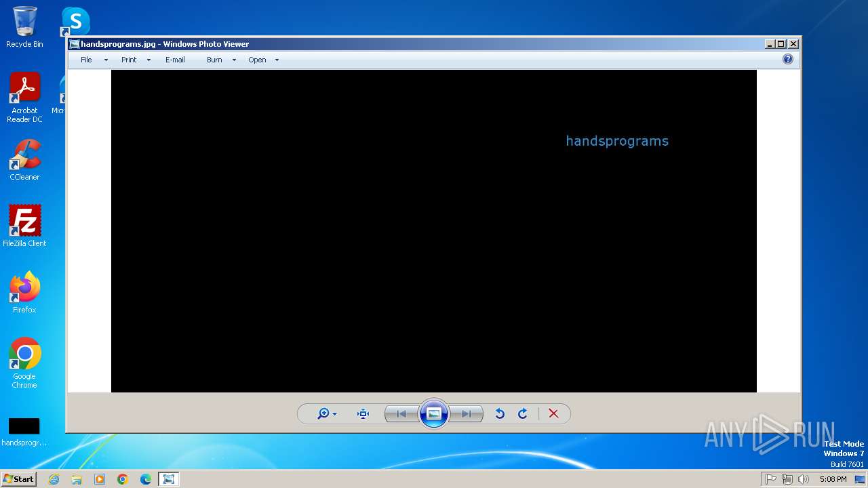The width and height of the screenshot is (868, 488).
Task: Select the CCleaner desktop icon
Action: coord(24,160)
